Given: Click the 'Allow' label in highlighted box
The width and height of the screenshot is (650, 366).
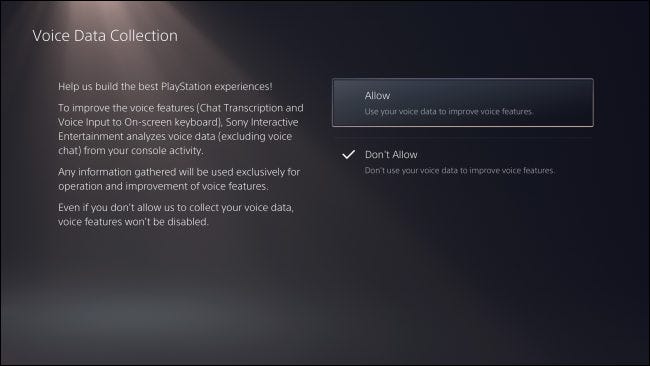Looking at the screenshot, I should (x=377, y=96).
